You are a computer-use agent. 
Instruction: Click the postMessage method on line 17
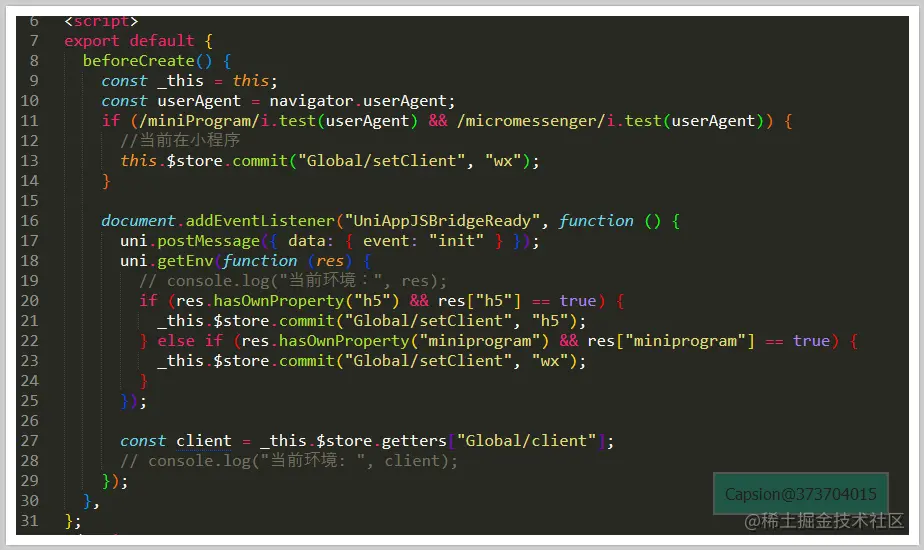208,241
